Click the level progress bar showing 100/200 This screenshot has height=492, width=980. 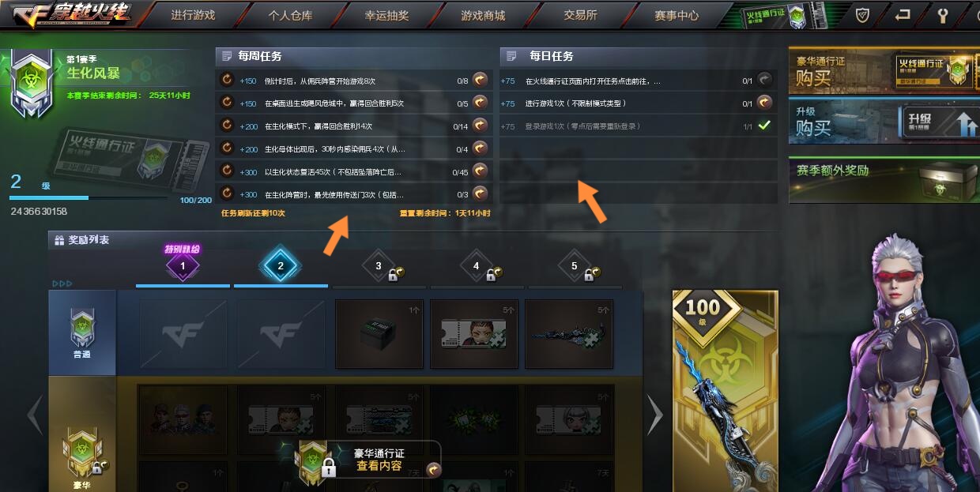coord(89,197)
